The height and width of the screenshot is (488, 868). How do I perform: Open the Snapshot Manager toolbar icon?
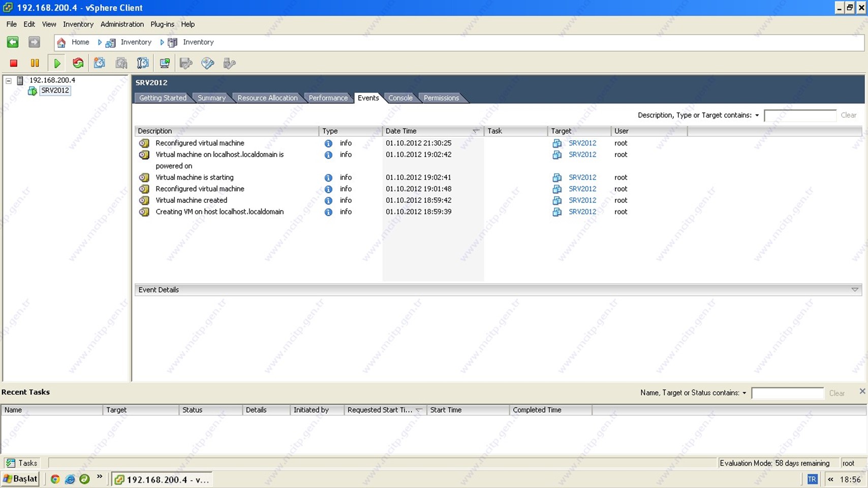[x=143, y=63]
